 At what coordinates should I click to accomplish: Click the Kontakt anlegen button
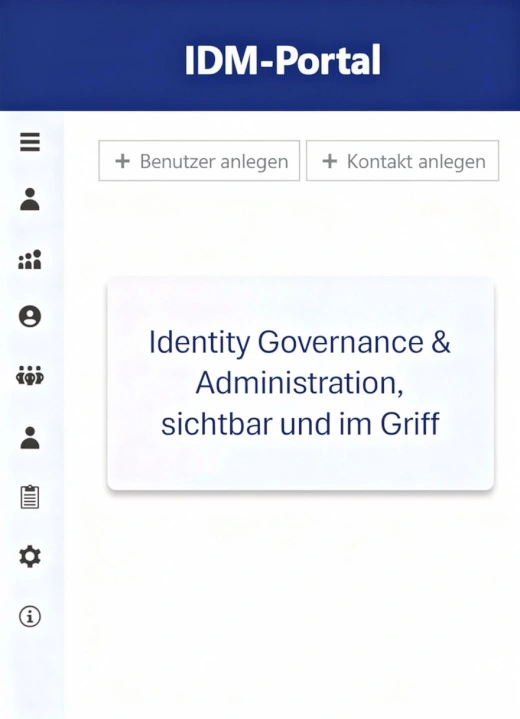pyautogui.click(x=403, y=161)
